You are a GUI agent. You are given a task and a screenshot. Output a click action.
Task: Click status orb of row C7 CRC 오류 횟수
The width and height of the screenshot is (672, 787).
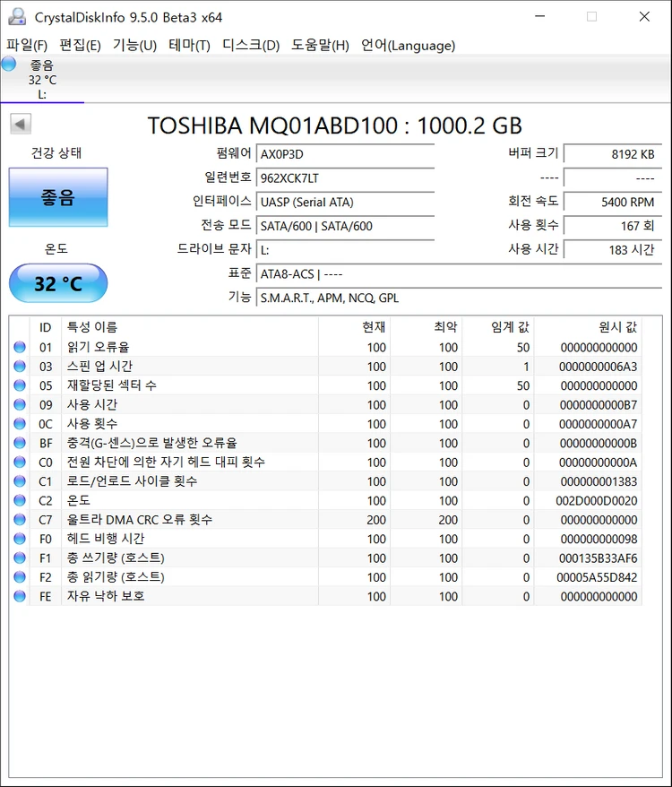point(20,519)
